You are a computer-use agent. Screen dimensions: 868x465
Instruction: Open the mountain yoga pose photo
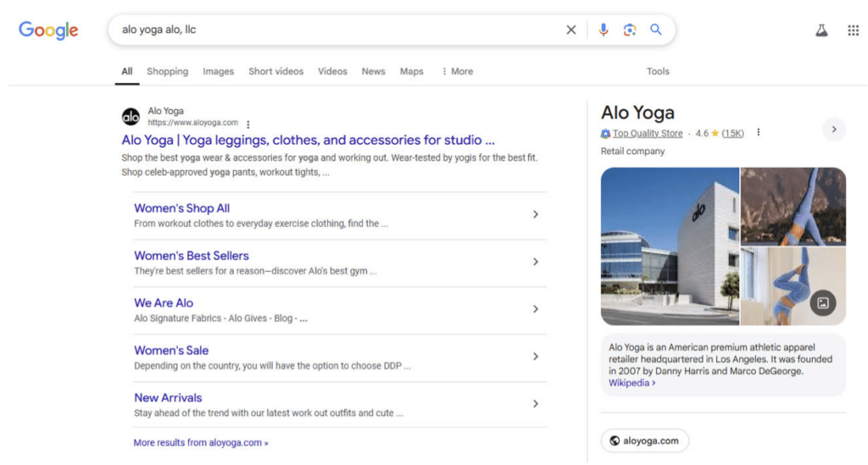(793, 207)
